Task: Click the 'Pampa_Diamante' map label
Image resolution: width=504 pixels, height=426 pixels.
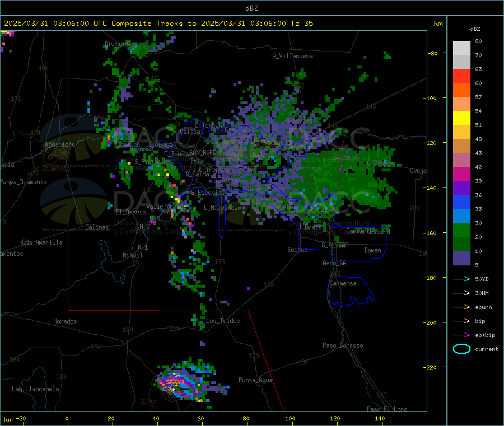Action: (x=24, y=182)
